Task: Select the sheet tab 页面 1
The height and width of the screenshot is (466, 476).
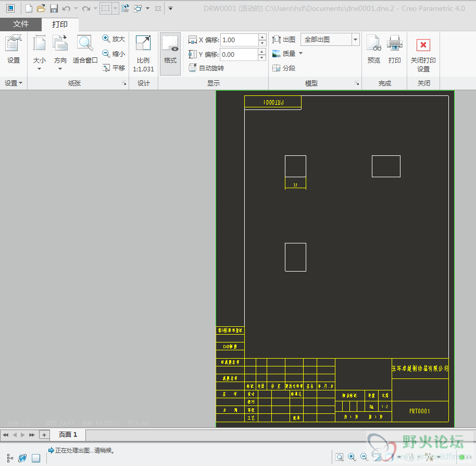Action: pos(68,435)
